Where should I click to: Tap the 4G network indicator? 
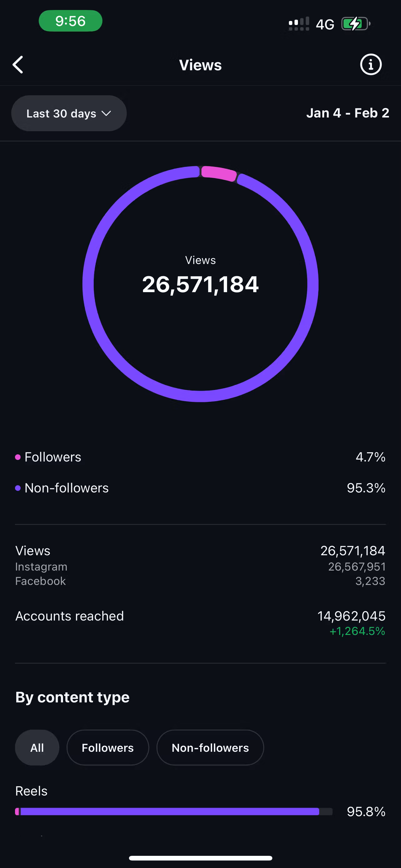325,24
